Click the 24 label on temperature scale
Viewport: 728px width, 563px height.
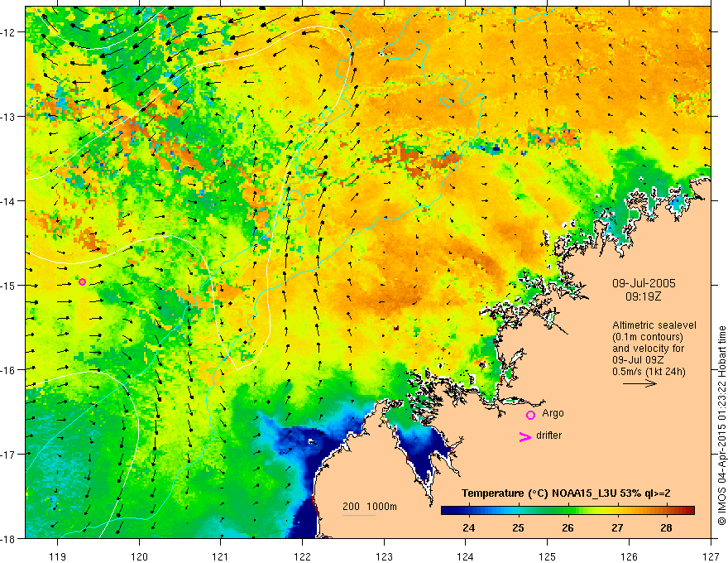tap(468, 527)
